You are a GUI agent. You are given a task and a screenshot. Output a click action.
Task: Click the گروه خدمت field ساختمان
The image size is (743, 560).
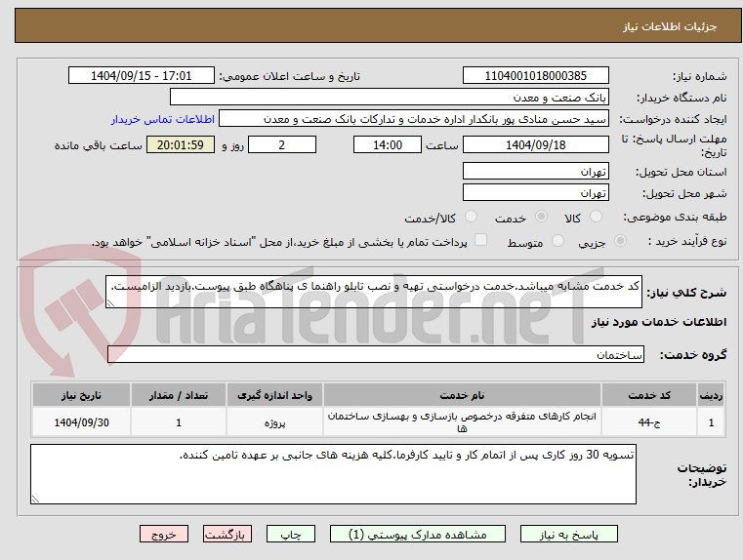click(376, 354)
